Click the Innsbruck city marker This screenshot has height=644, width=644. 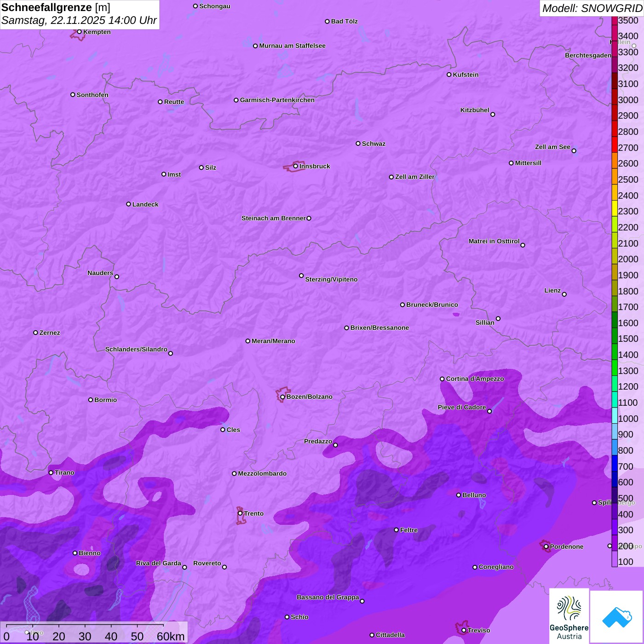pyautogui.click(x=296, y=166)
